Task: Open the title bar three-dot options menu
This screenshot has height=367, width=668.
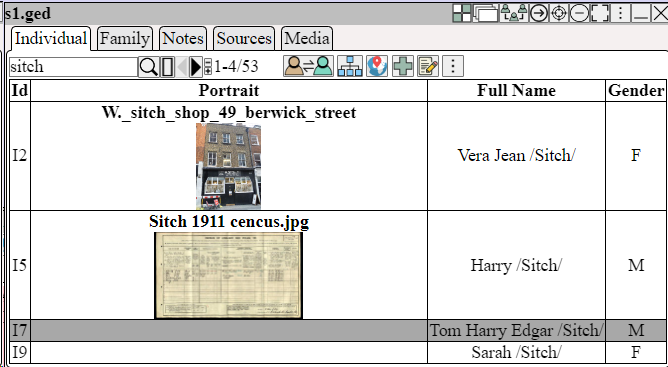Action: tap(620, 13)
